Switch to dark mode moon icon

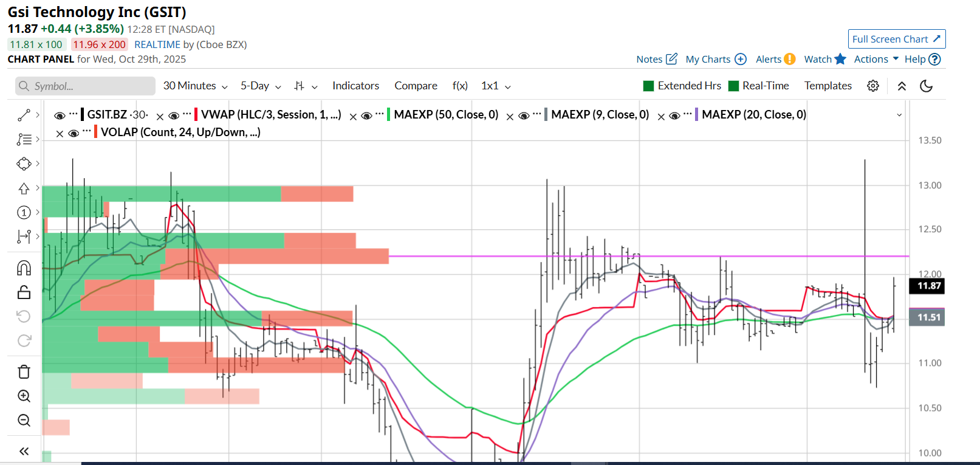(926, 86)
